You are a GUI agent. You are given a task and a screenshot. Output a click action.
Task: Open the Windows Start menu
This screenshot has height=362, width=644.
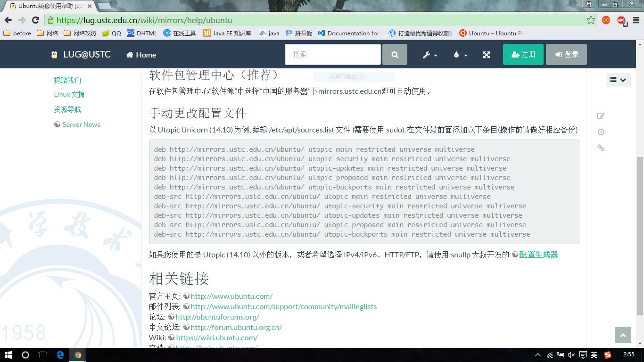coord(8,355)
